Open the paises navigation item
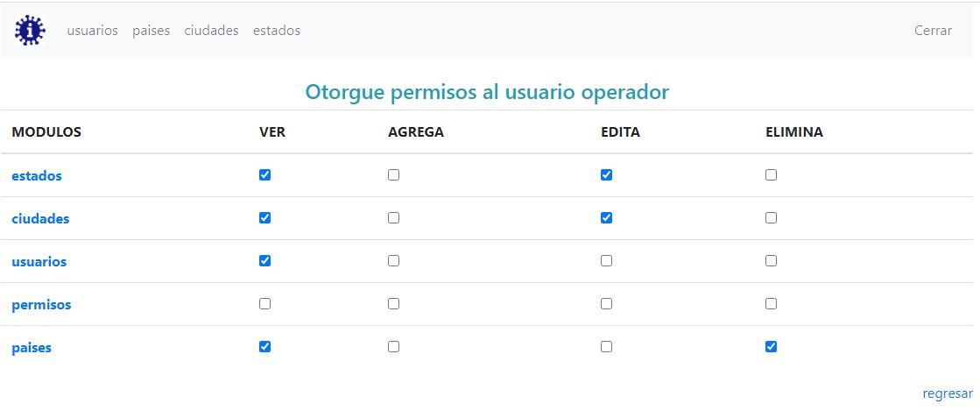 [x=151, y=31]
